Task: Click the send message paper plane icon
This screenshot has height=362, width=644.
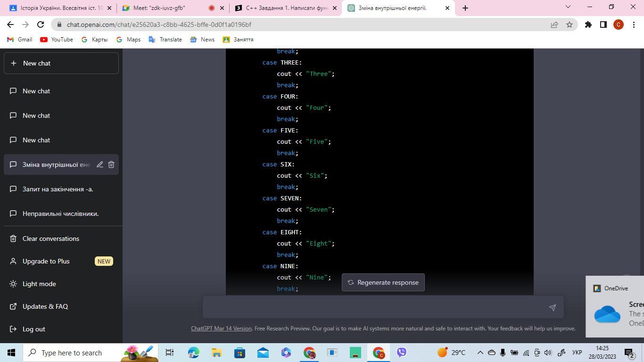Action: click(552, 307)
